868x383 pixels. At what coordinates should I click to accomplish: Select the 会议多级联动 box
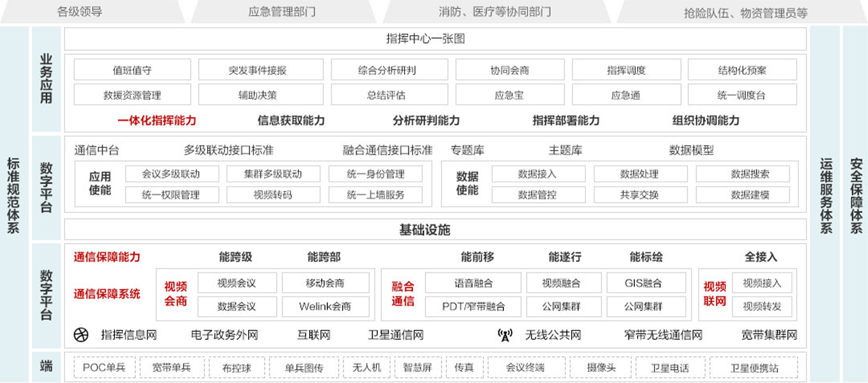pyautogui.click(x=172, y=174)
